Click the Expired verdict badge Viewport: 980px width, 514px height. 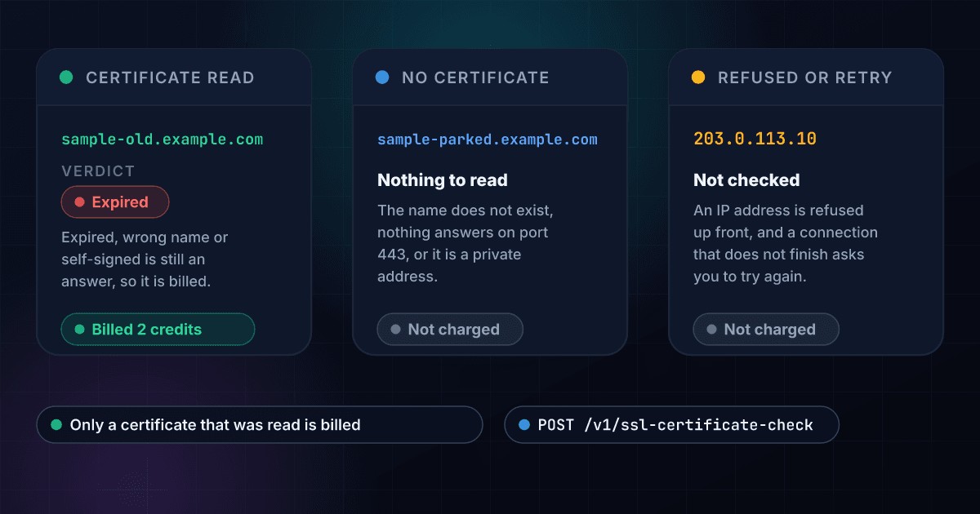click(x=115, y=202)
